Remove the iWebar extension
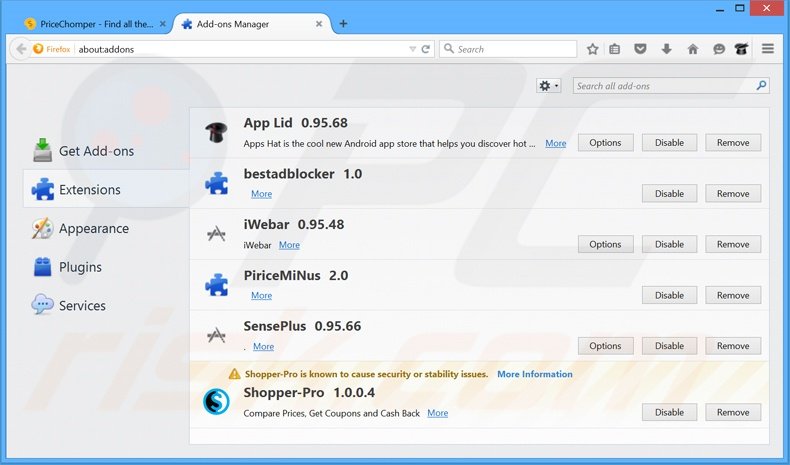Screen dimensions: 790x465 (733, 244)
